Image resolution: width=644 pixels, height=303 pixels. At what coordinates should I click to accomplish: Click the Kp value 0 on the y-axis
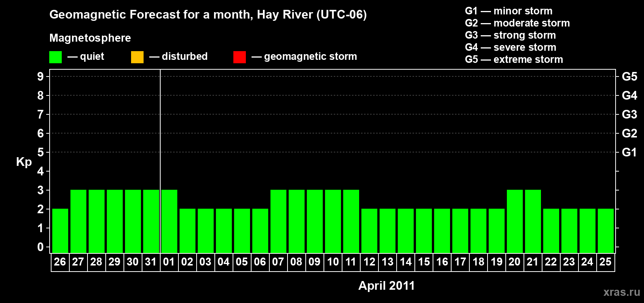click(41, 247)
